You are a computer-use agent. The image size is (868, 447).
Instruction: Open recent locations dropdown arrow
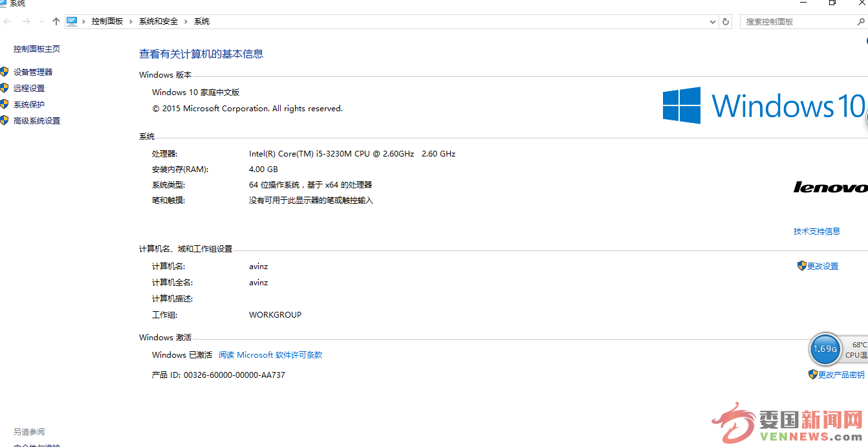pyautogui.click(x=42, y=21)
